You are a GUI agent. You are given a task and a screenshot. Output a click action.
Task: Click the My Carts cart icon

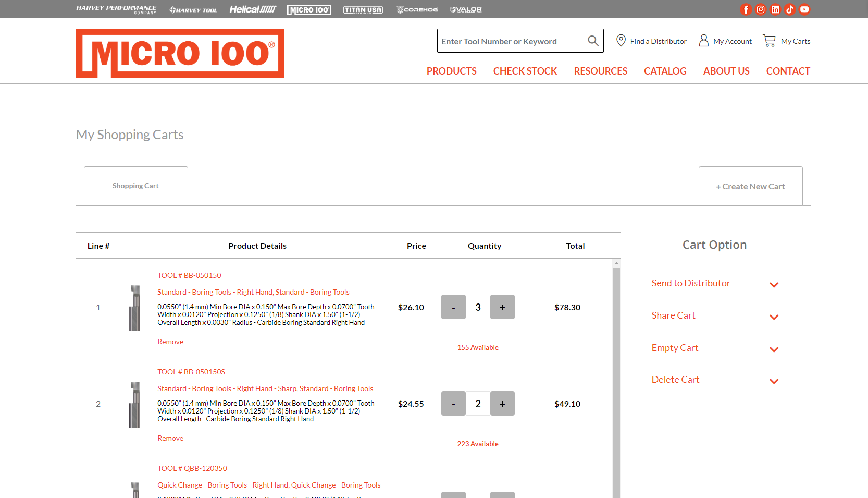(x=769, y=41)
